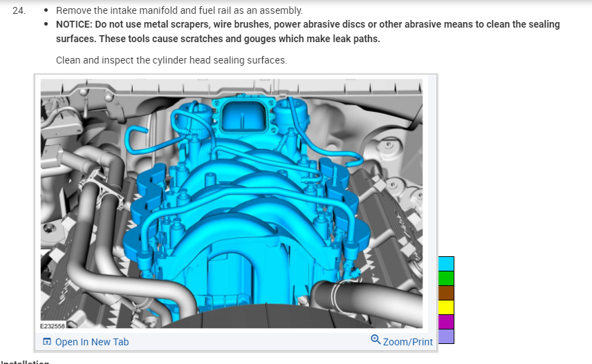This screenshot has height=364, width=592.
Task: Click the step number 24.
Action: (x=19, y=10)
